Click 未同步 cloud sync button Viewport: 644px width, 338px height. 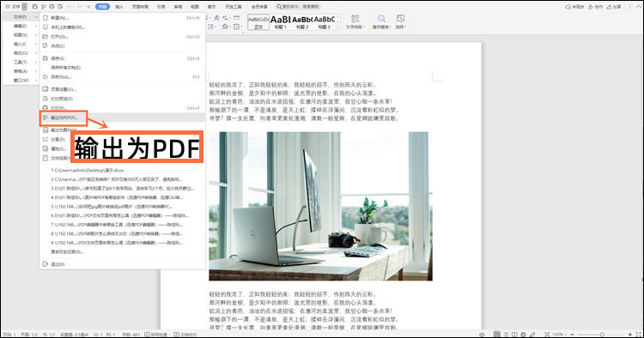point(574,7)
